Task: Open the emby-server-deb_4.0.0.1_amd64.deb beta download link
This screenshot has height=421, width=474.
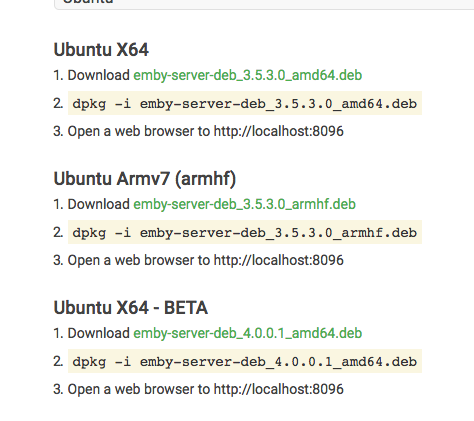Action: coord(248,333)
